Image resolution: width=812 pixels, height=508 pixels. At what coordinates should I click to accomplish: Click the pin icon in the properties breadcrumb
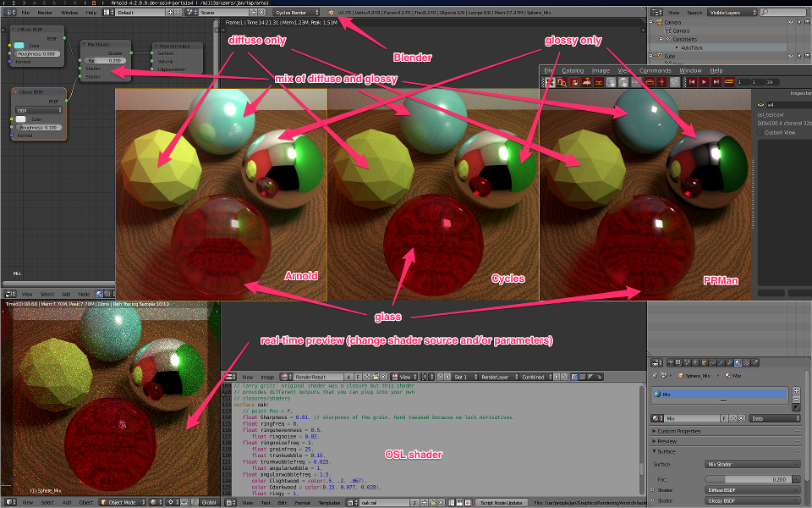[655, 373]
